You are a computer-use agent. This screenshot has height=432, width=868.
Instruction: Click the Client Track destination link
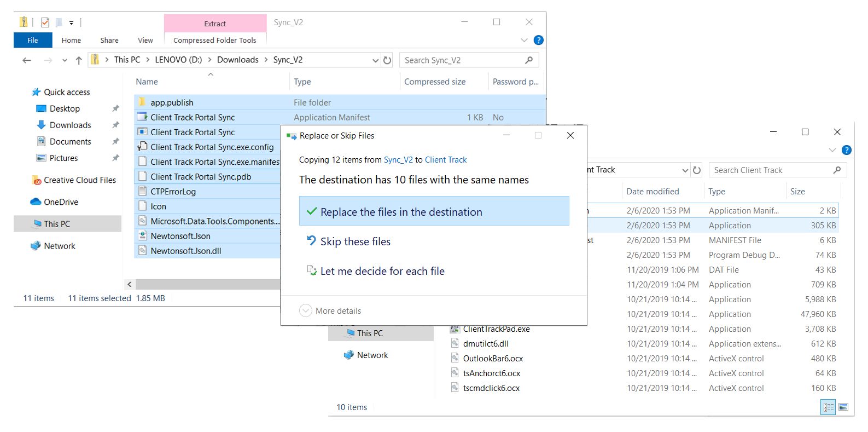446,160
